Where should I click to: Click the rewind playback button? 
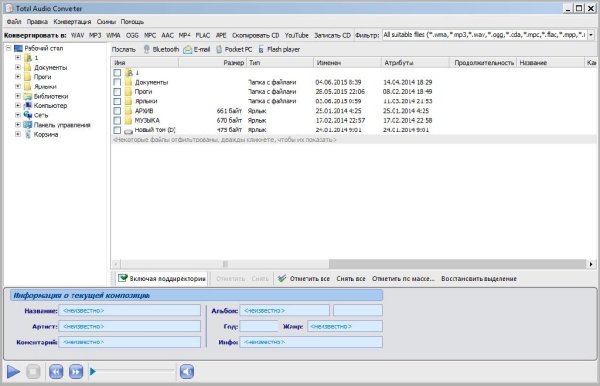56,371
